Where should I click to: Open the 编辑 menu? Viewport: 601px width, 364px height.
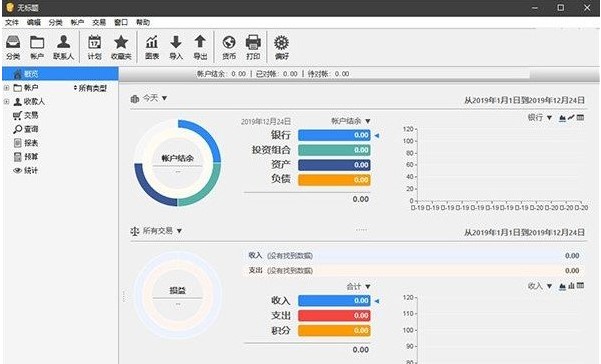click(x=34, y=22)
